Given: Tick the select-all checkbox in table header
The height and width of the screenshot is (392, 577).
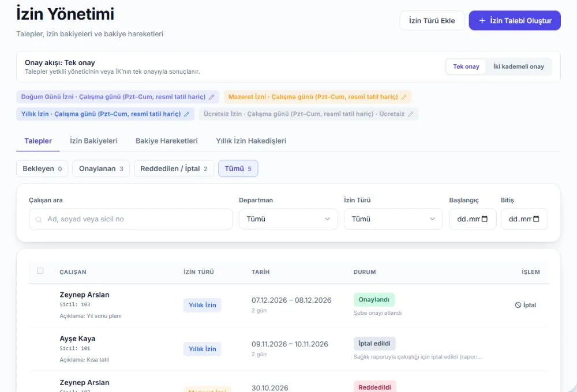Looking at the screenshot, I should tap(40, 271).
